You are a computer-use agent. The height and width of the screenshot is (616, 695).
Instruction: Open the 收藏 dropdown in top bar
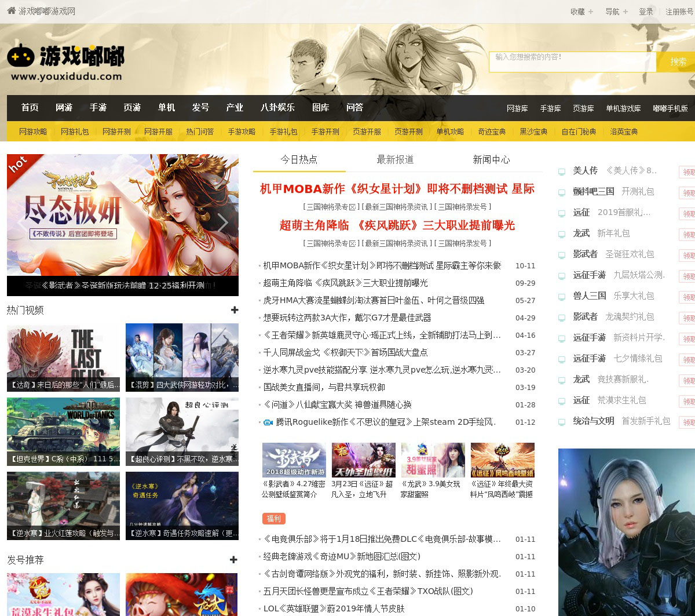click(581, 12)
